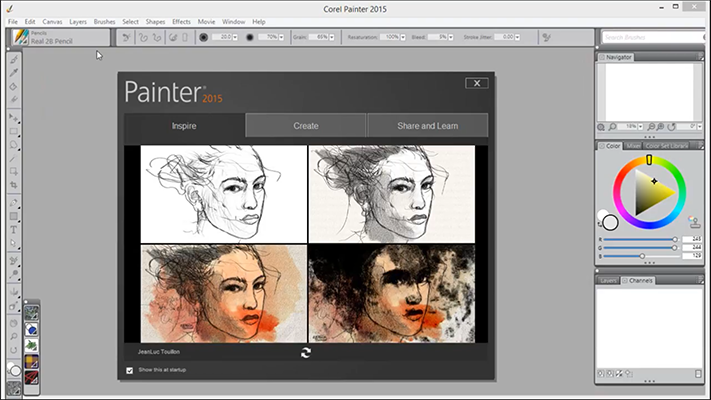
Task: Select the Rectangular Selection tool
Action: [x=14, y=132]
